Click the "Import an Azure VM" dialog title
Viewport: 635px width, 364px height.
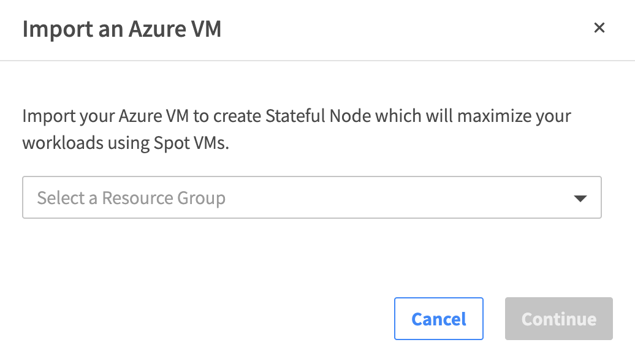pos(122,29)
